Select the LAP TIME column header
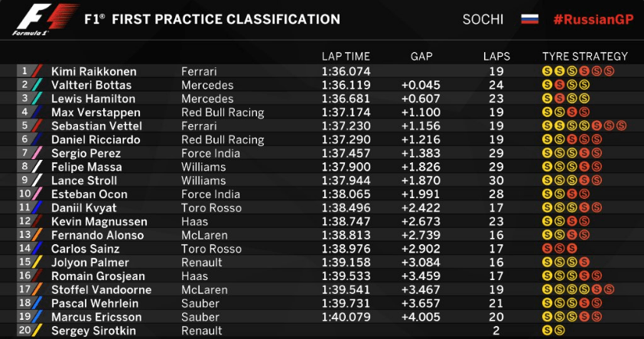The width and height of the screenshot is (644, 339). tap(346, 57)
